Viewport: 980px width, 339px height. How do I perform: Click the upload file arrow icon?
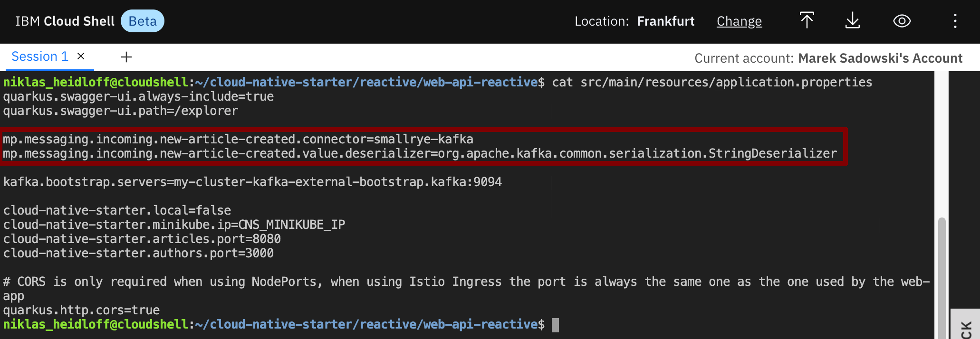click(807, 21)
